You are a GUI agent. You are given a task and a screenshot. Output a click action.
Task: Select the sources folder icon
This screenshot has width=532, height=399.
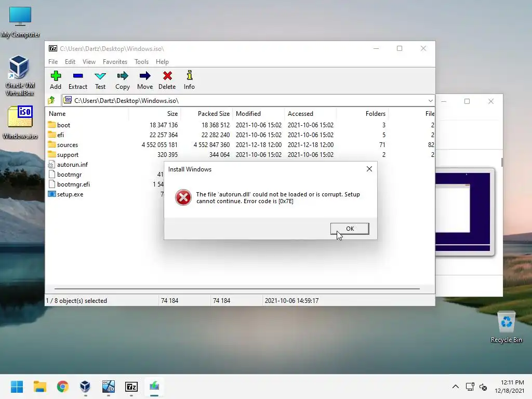click(x=51, y=144)
